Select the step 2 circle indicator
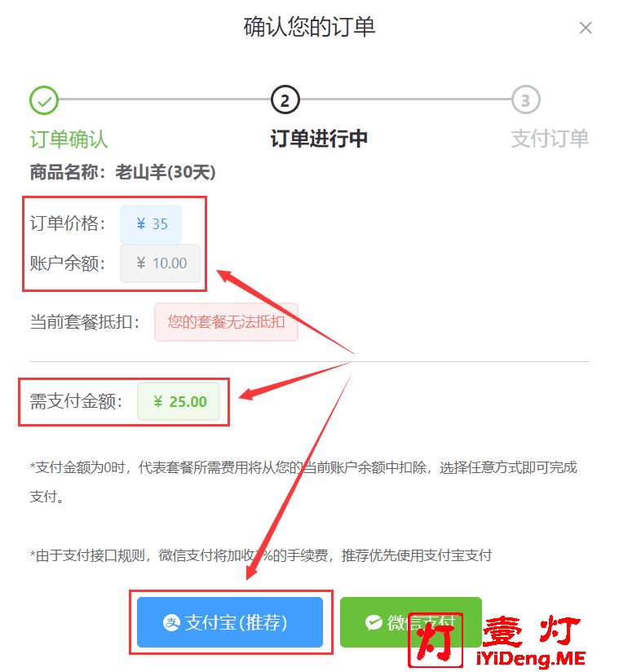The height and width of the screenshot is (672, 619). click(285, 99)
